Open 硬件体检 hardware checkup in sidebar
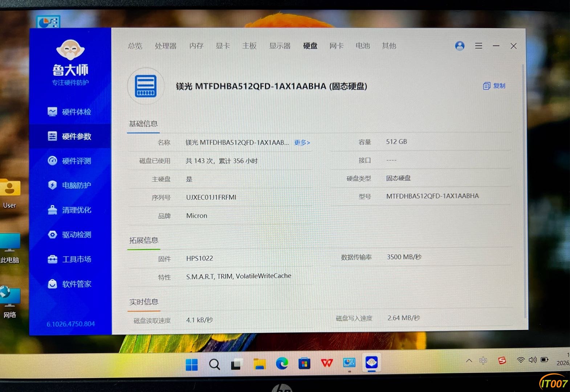Image resolution: width=570 pixels, height=392 pixels. tap(70, 112)
